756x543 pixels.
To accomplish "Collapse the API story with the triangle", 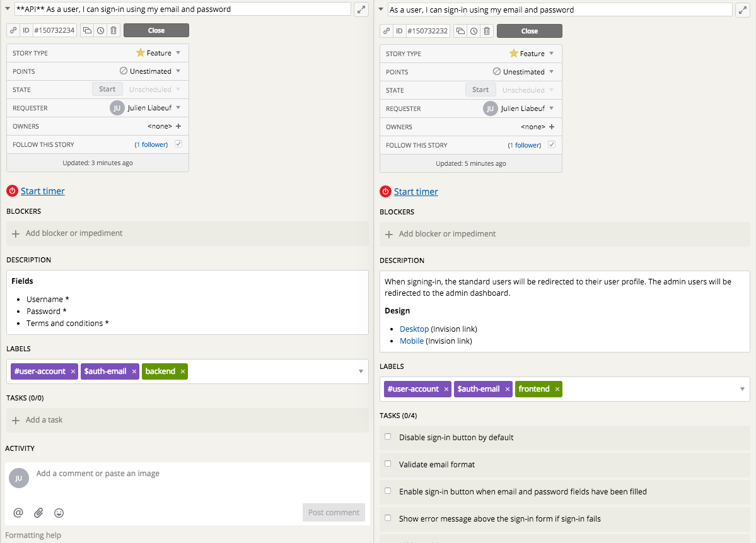I will coord(7,9).
